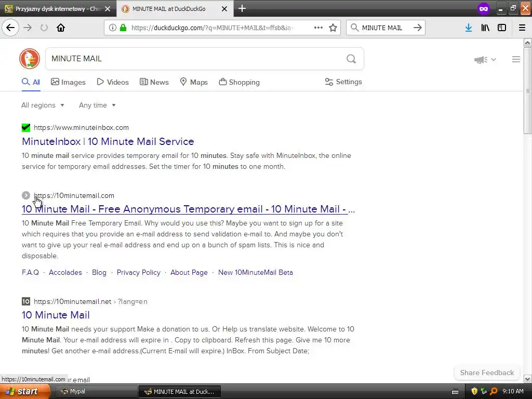Image resolution: width=532 pixels, height=399 pixels.
Task: Switch to the Przyjazny dysk internetowy tab
Action: click(x=58, y=9)
